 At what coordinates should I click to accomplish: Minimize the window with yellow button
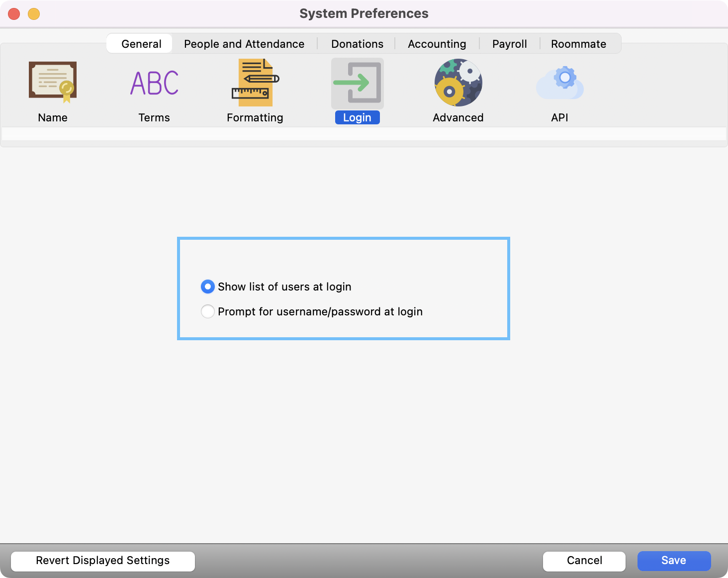(34, 14)
